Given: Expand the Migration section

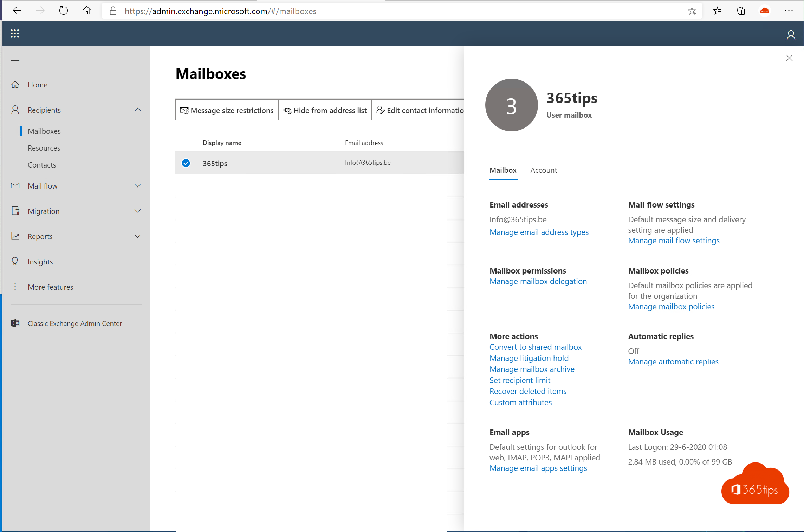Looking at the screenshot, I should (137, 211).
